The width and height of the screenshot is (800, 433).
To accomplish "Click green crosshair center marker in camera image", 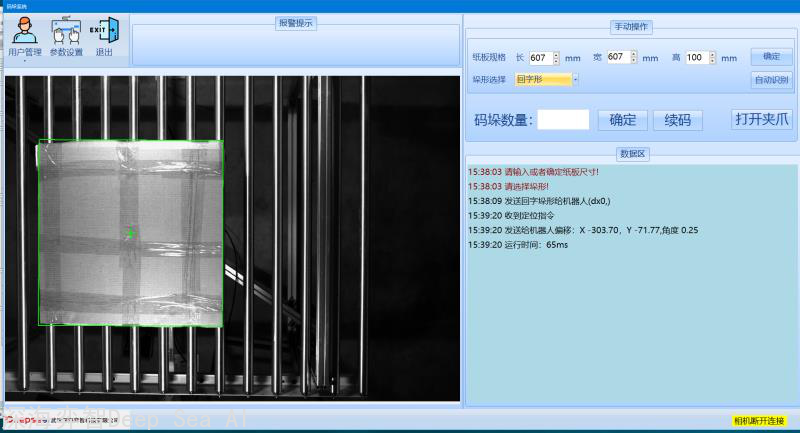I will [131, 234].
